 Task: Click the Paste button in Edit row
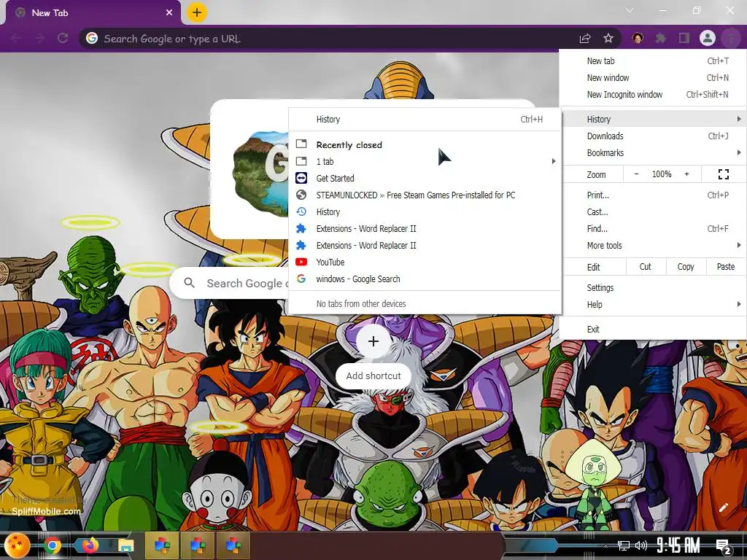[726, 267]
